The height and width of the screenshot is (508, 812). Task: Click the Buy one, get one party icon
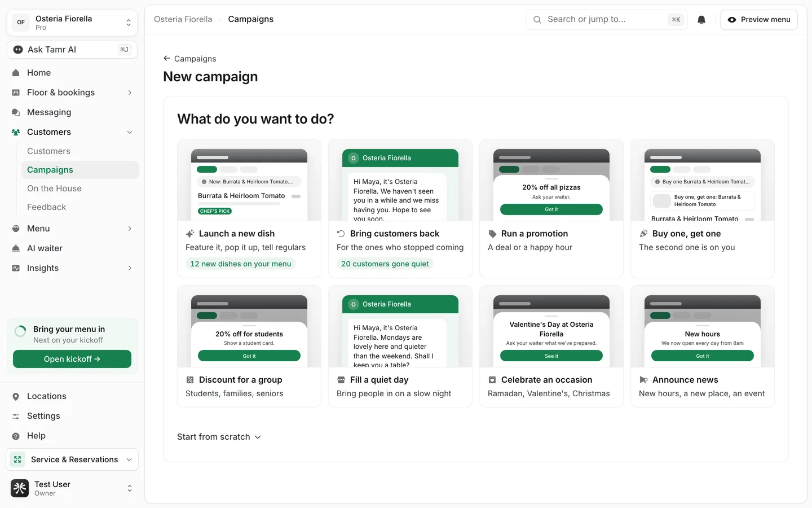click(x=643, y=234)
